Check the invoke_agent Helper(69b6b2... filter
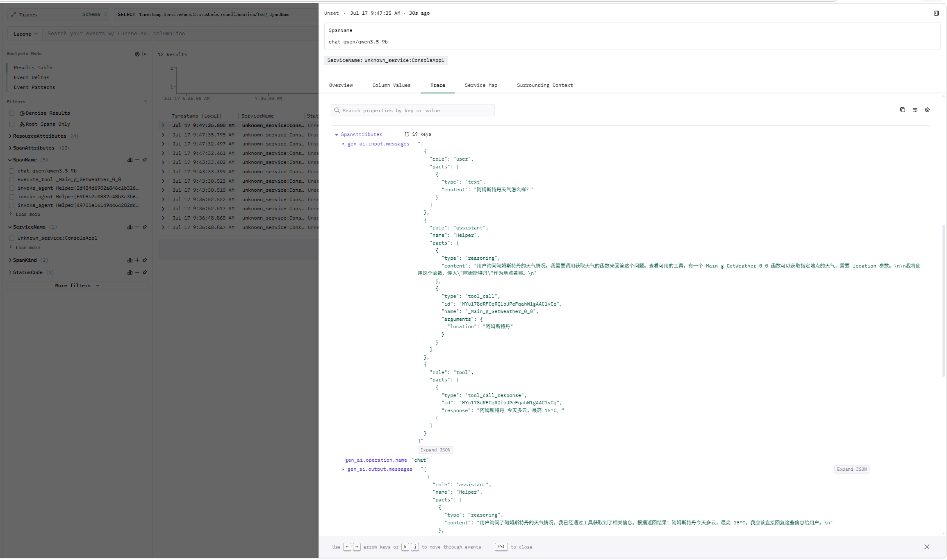Image resolution: width=947 pixels, height=560 pixels. click(11, 197)
